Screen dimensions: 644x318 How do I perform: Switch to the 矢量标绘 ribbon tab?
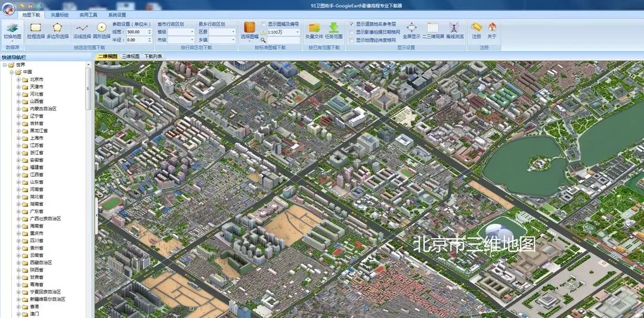click(x=60, y=15)
